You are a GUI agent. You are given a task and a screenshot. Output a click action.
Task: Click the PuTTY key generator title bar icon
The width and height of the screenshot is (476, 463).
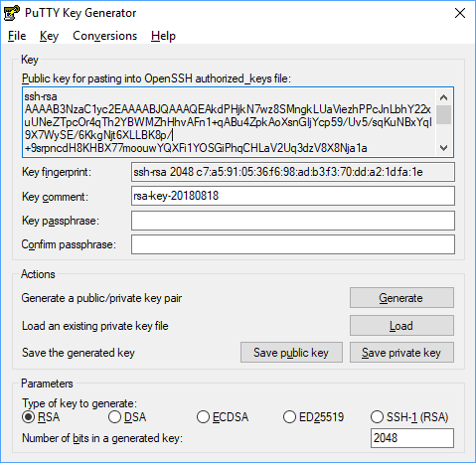(12, 13)
